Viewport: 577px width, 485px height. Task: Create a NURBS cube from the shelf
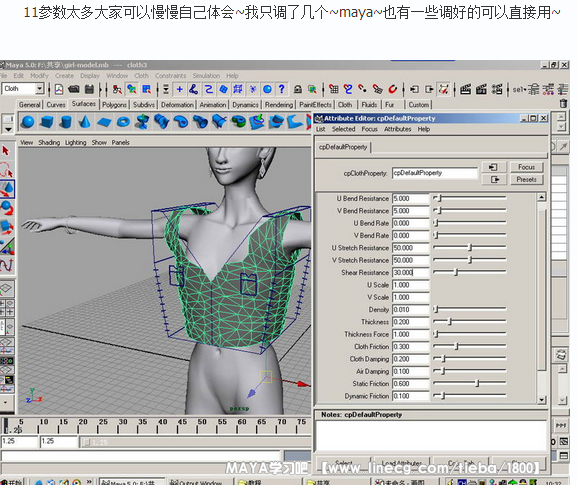47,122
